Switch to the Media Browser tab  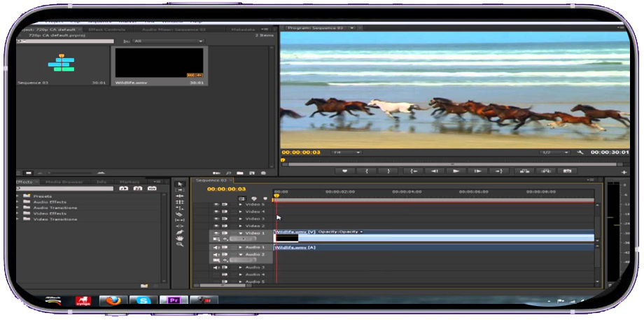pyautogui.click(x=64, y=181)
